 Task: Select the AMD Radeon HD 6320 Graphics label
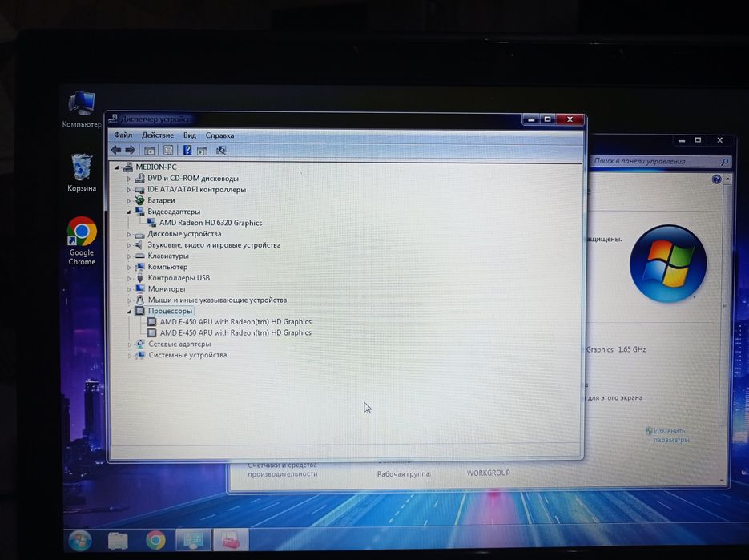[211, 223]
